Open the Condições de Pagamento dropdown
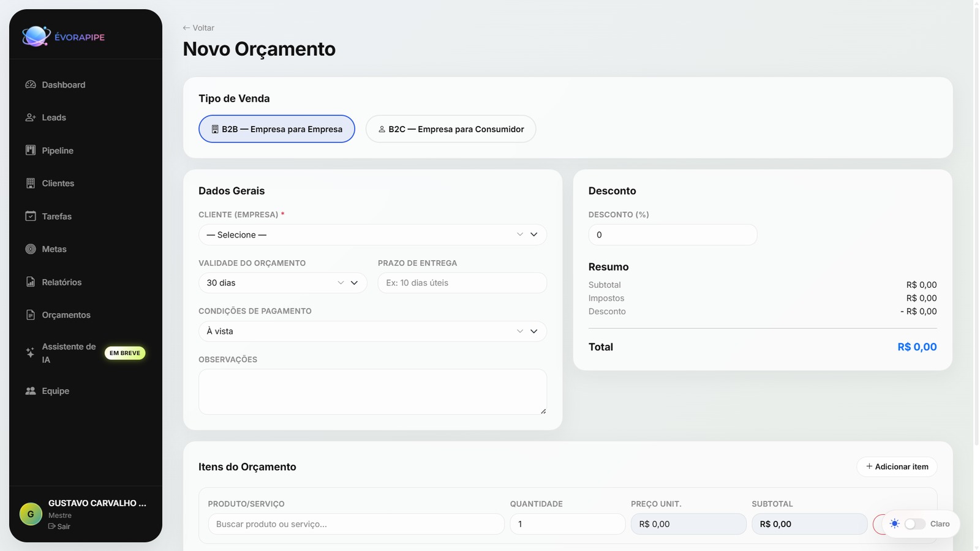980x551 pixels. [372, 331]
